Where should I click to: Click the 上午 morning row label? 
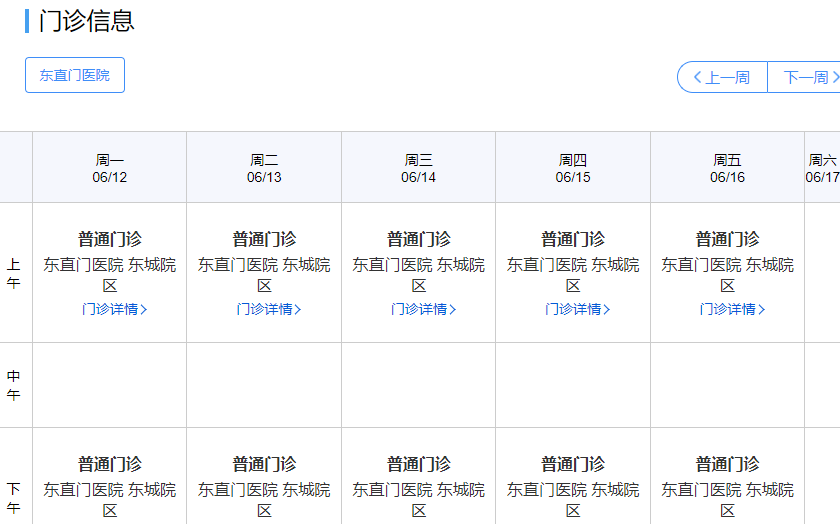pyautogui.click(x=14, y=273)
